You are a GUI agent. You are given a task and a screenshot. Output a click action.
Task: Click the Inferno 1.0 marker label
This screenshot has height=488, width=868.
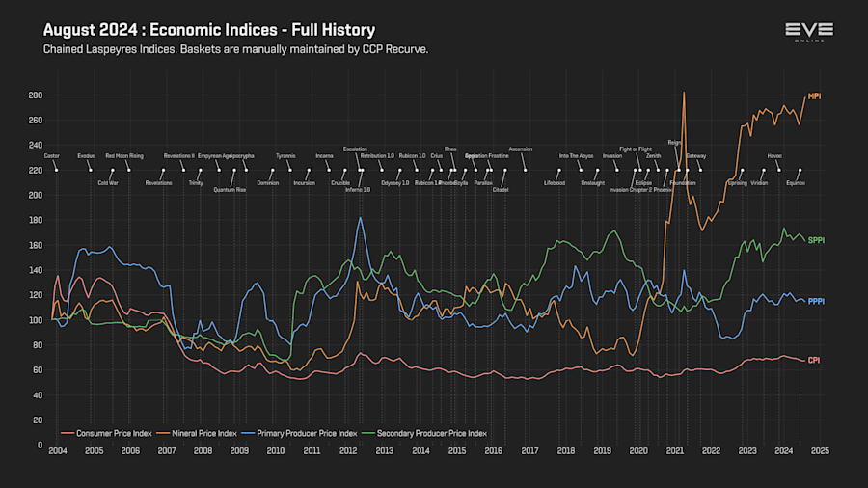(x=358, y=190)
